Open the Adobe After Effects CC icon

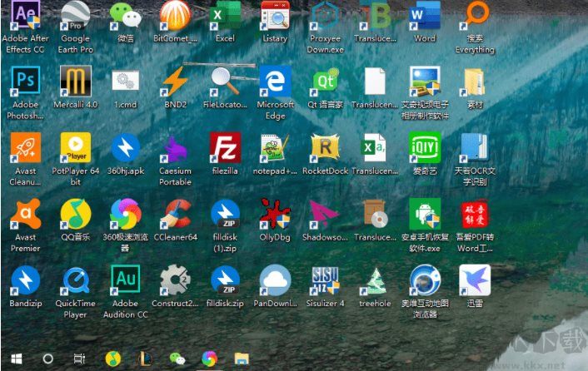(x=25, y=16)
